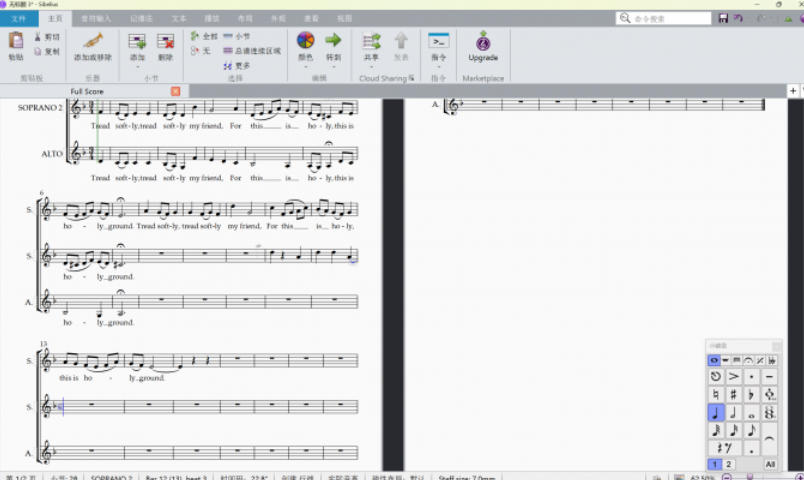
Task: Expand the Command (指令) dropdown arrow
Action: (439, 67)
